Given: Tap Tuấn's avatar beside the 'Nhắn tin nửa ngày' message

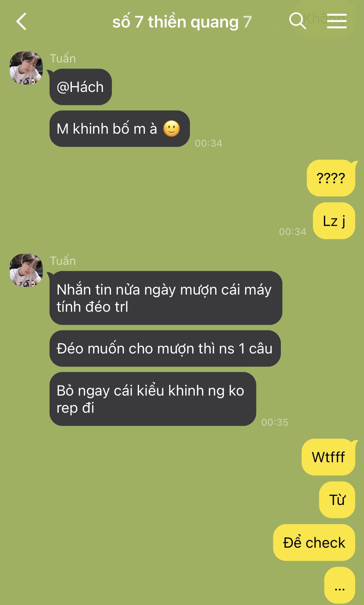Looking at the screenshot, I should click(x=26, y=270).
